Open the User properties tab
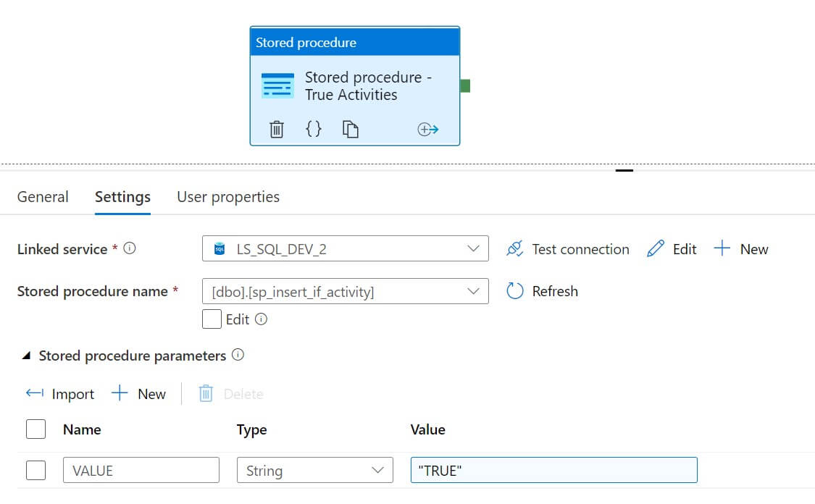This screenshot has width=815, height=504. (228, 197)
